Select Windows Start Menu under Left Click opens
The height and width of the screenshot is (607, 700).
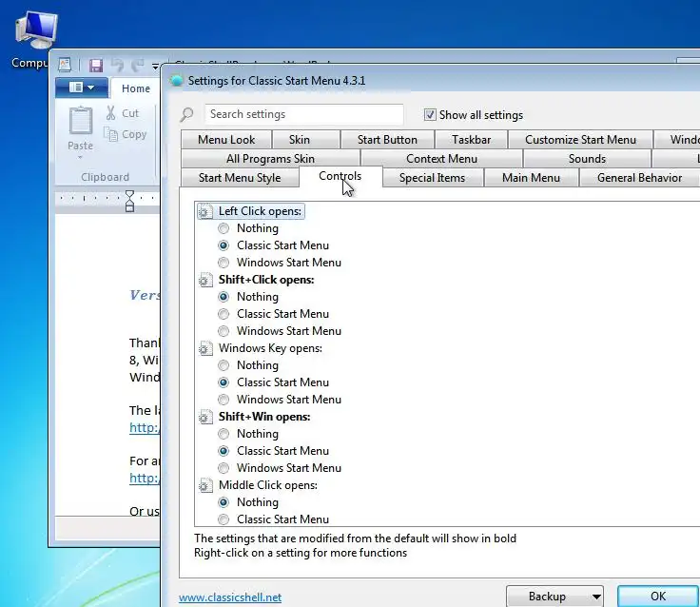point(224,263)
